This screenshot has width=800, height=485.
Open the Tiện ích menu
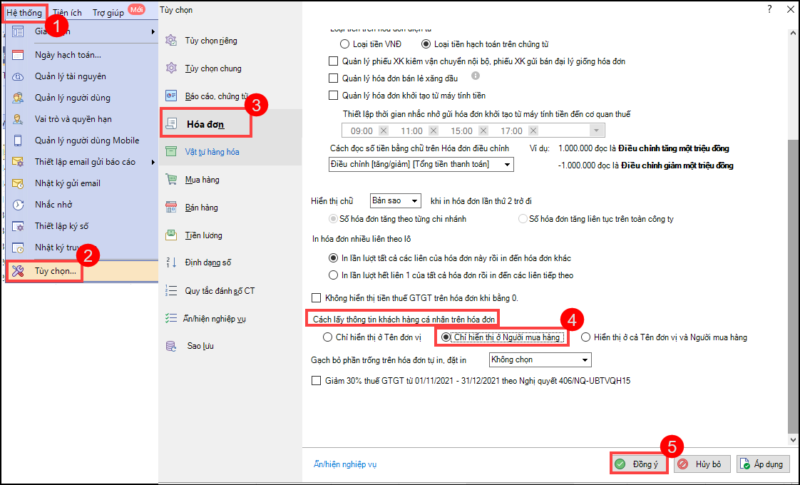point(67,13)
